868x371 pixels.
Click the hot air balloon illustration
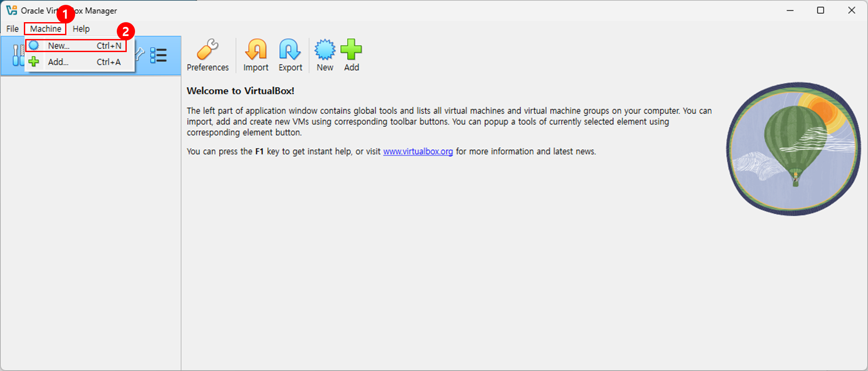click(x=794, y=149)
